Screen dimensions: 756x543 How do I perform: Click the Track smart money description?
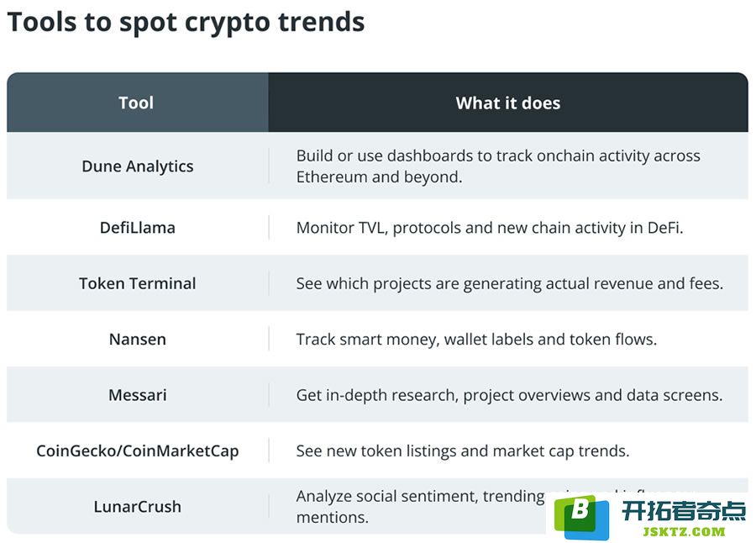pyautogui.click(x=476, y=339)
